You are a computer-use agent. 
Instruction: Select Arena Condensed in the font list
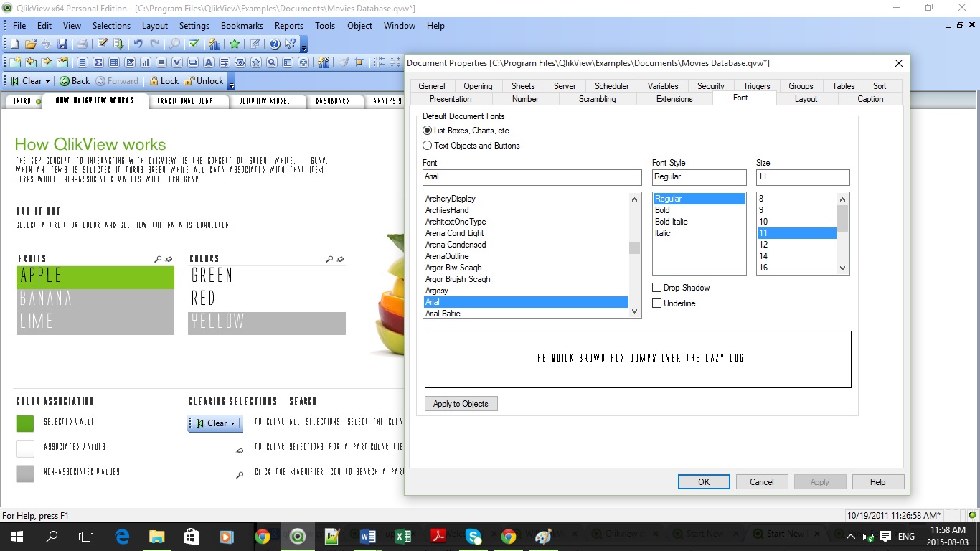click(x=526, y=245)
